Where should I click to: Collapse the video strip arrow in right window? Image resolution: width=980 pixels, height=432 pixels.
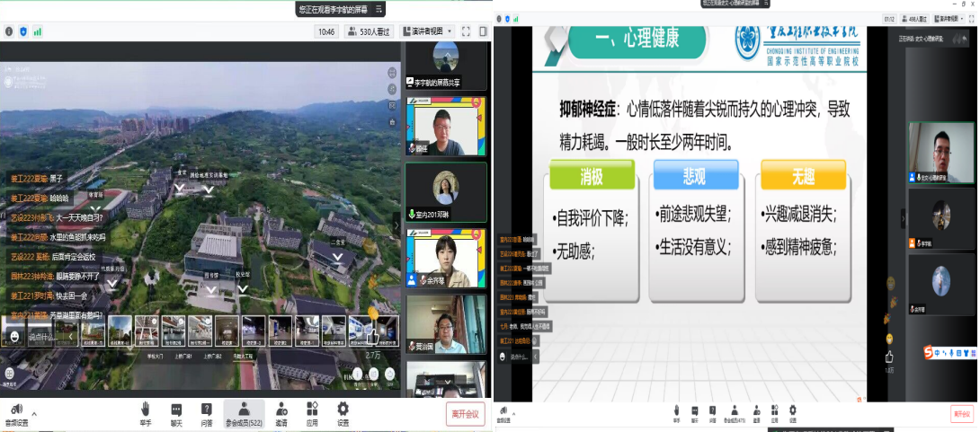[x=902, y=218]
